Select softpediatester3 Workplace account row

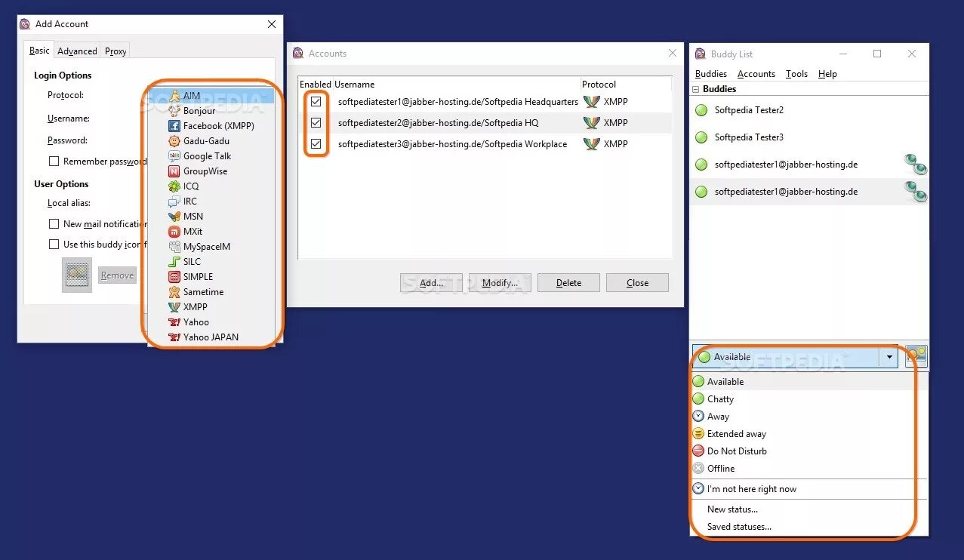[x=485, y=143]
